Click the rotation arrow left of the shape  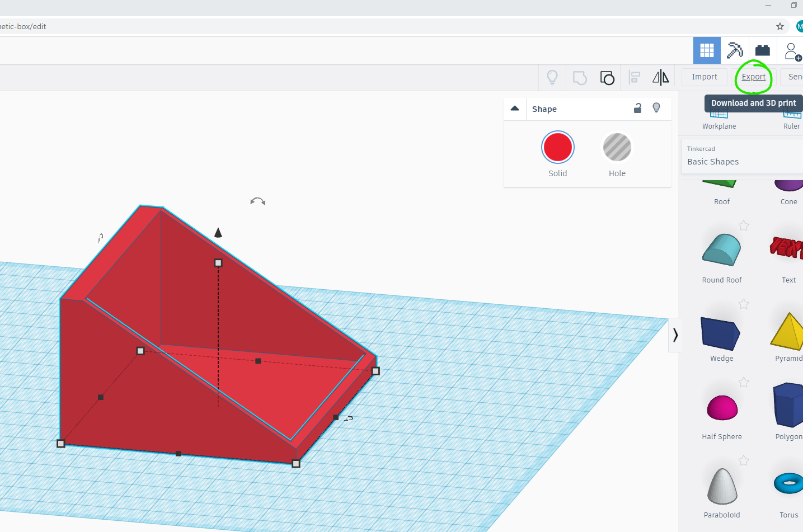101,238
